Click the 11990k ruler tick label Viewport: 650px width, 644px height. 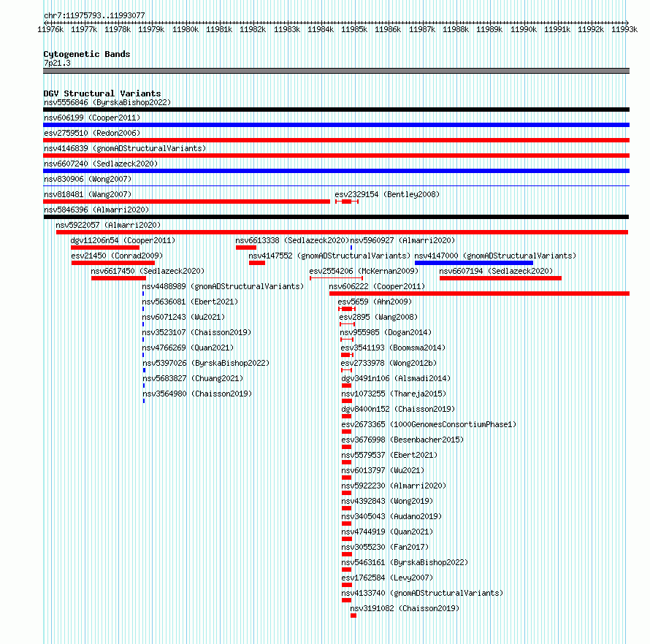click(x=523, y=29)
